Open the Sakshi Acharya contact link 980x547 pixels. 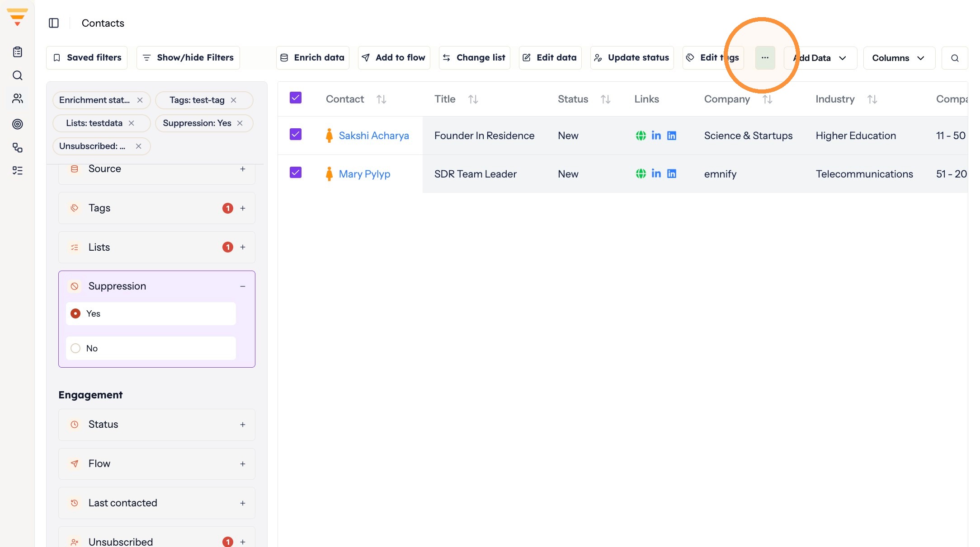[373, 136]
